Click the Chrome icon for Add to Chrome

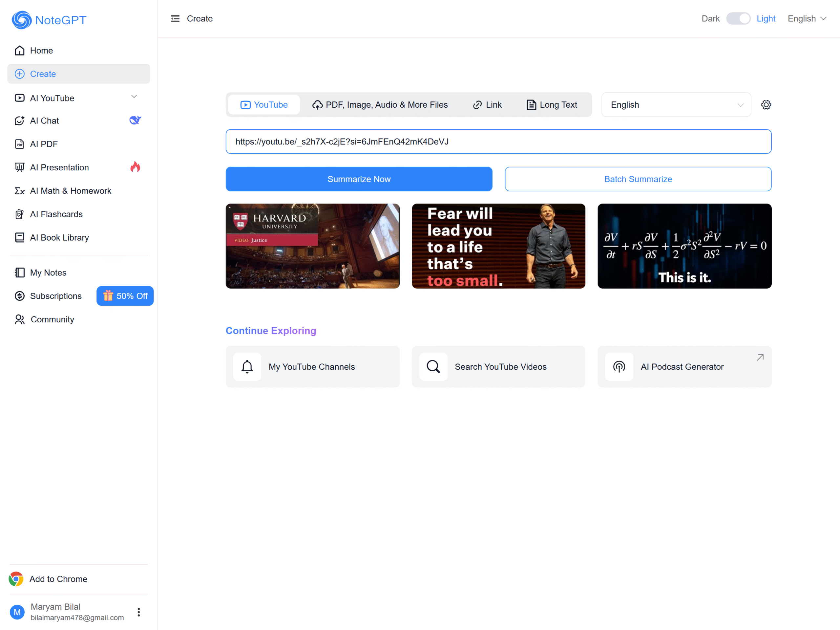coord(16,579)
